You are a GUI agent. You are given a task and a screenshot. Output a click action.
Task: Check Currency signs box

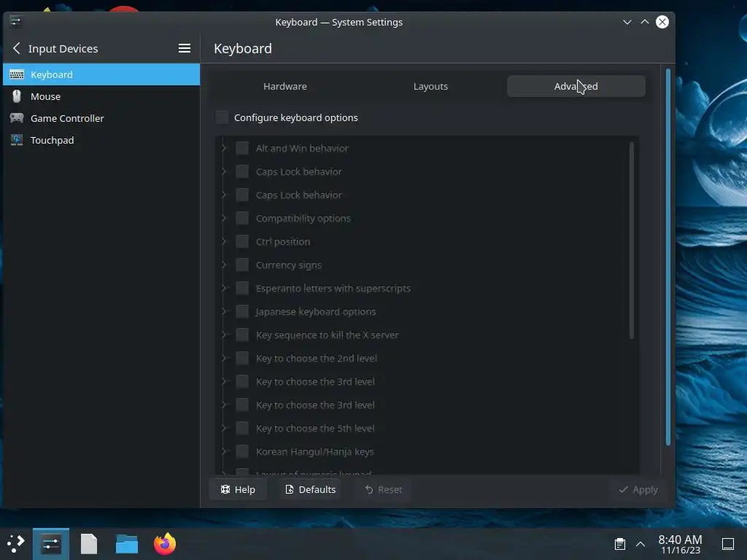click(242, 265)
